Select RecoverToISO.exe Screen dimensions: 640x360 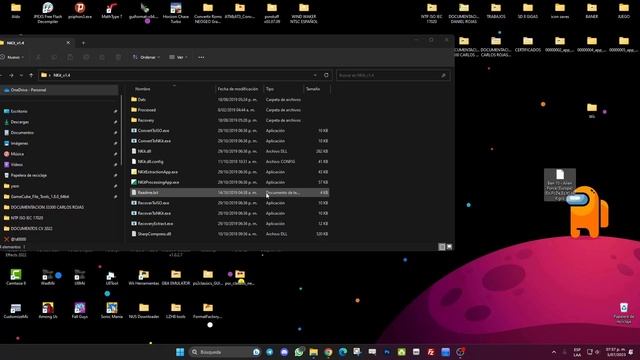pos(229,203)
